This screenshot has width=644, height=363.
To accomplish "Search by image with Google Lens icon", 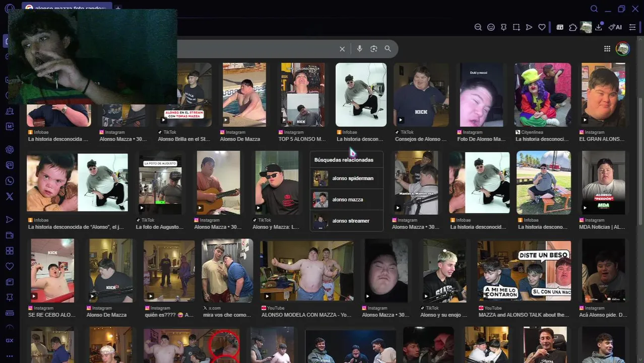I will (373, 49).
